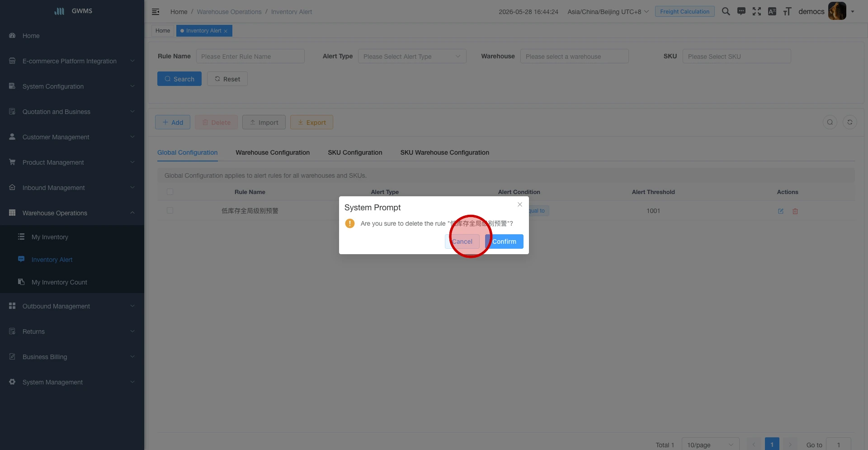The height and width of the screenshot is (450, 868).
Task: Open My Inventory page
Action: (72, 237)
